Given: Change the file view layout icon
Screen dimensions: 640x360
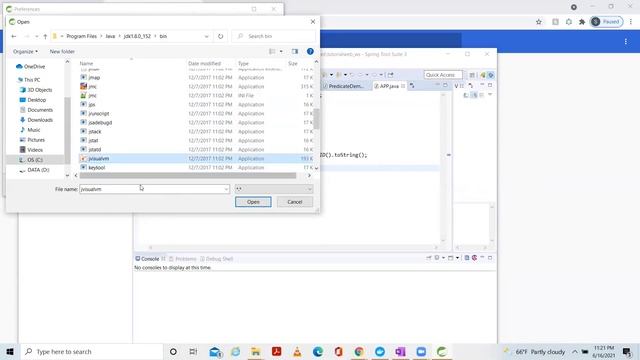Looking at the screenshot, I should (x=272, y=51).
